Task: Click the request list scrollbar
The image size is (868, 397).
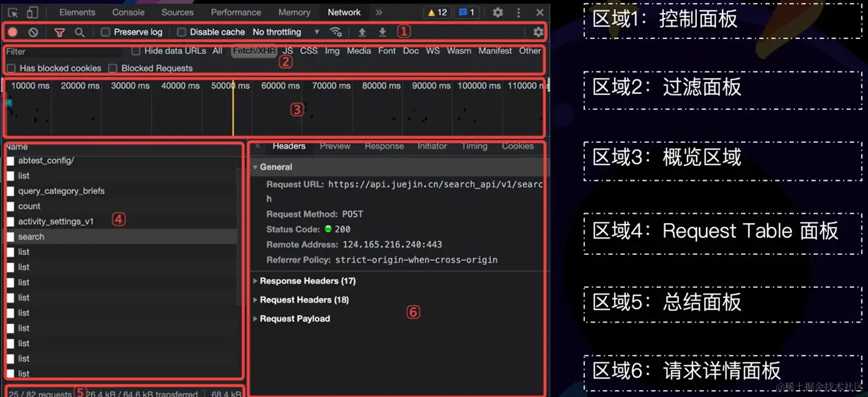Action: click(x=239, y=236)
